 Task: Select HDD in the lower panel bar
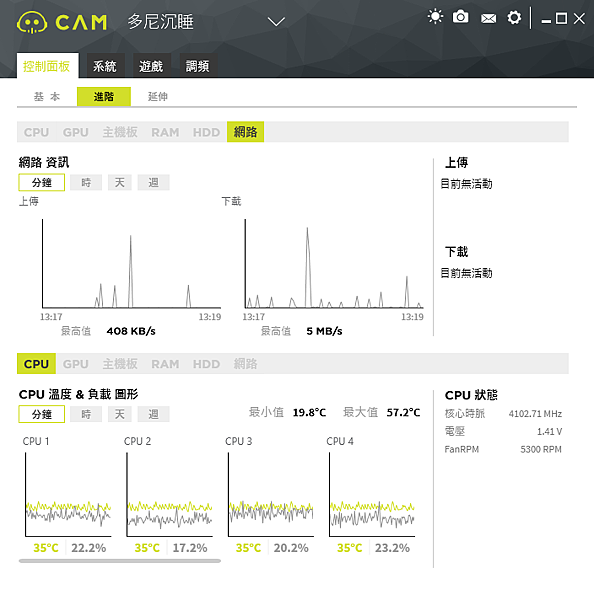pos(206,364)
